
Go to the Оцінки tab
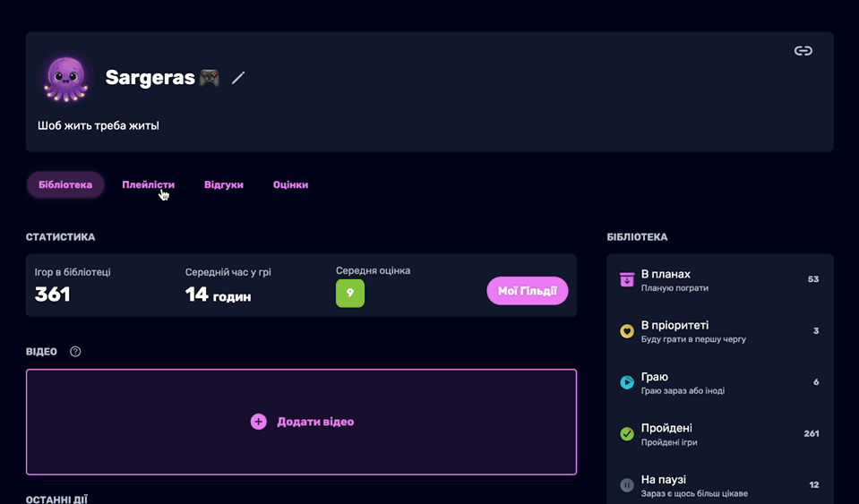coord(290,185)
